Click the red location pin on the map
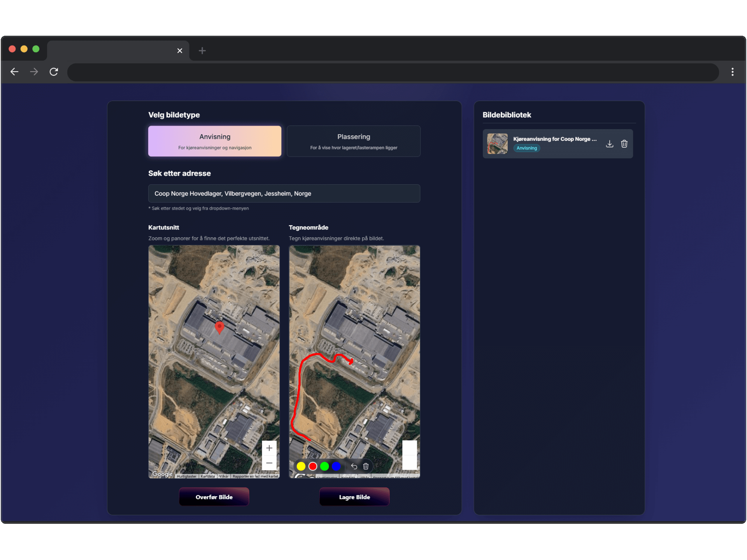Image resolution: width=747 pixels, height=560 pixels. [219, 327]
